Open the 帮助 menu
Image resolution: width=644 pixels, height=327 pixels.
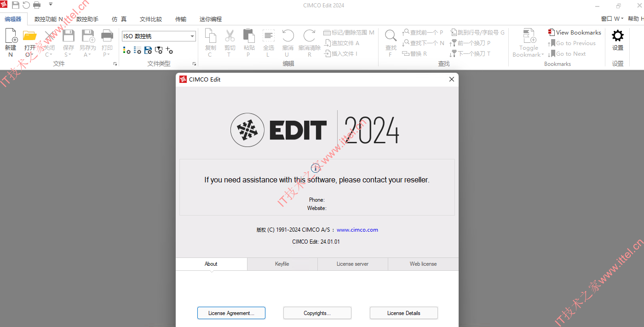pyautogui.click(x=636, y=19)
